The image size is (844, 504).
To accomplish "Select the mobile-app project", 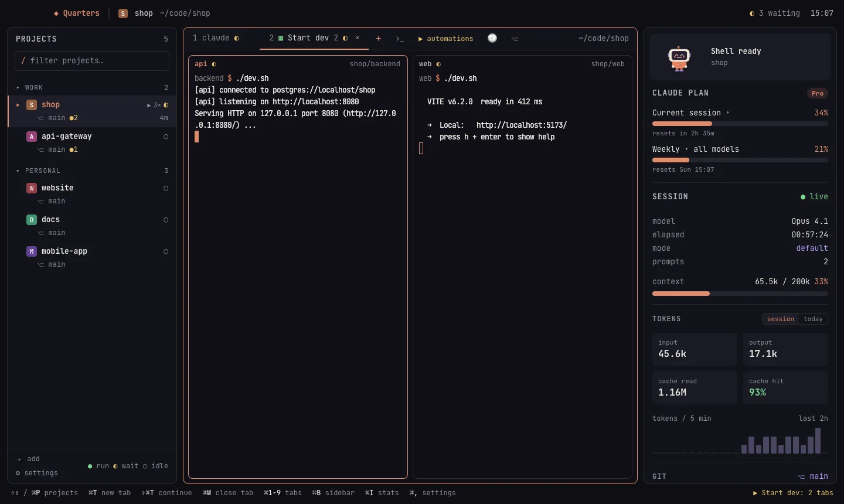I will coord(92,257).
